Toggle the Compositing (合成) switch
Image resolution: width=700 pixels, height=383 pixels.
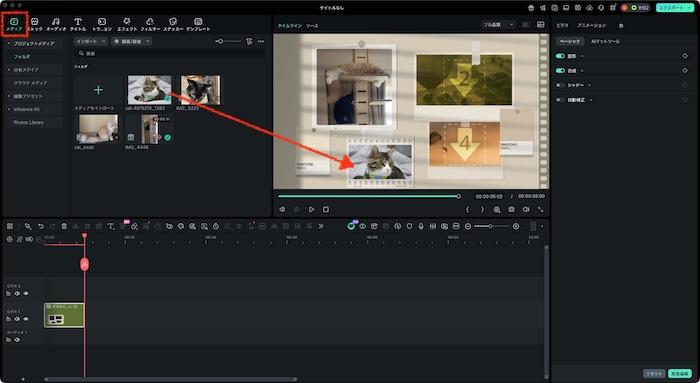tap(560, 71)
